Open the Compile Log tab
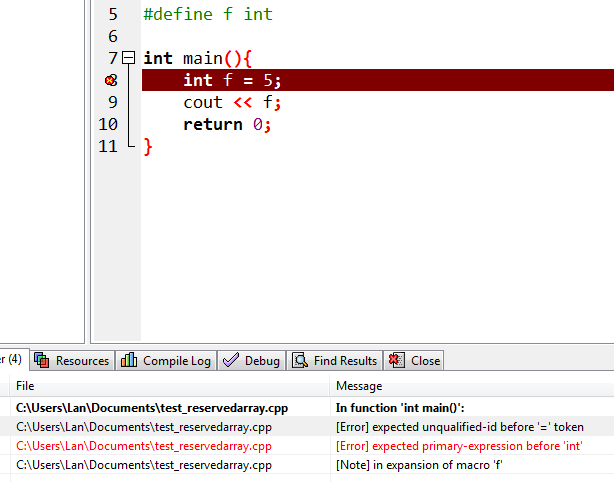 coord(166,361)
